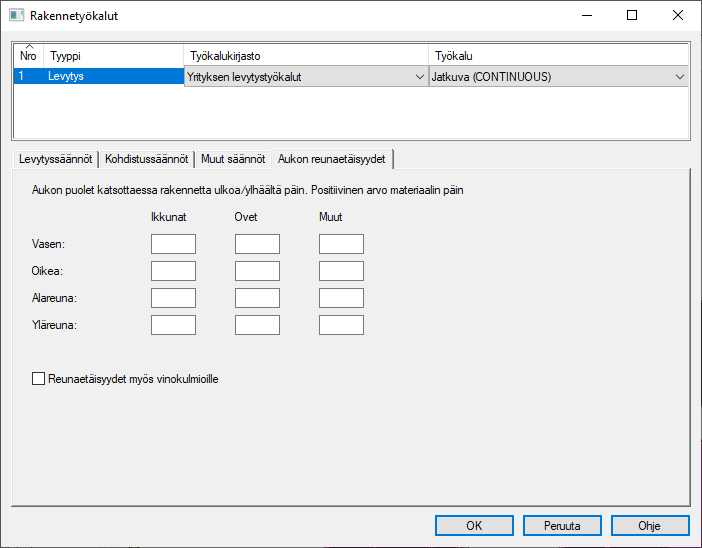This screenshot has height=548, width=702.
Task: Open the Kohdistussäännöt tab
Action: coord(146,159)
